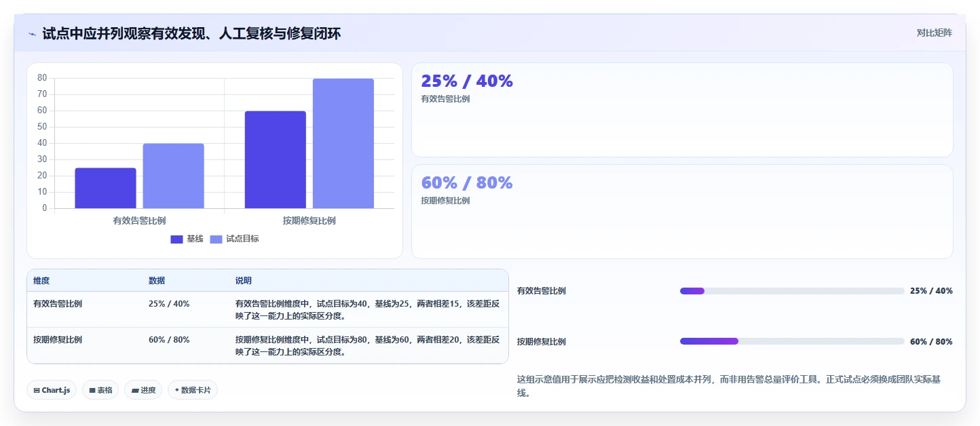Click the 按期修复比例 table row cell
The image size is (980, 426).
click(x=58, y=340)
